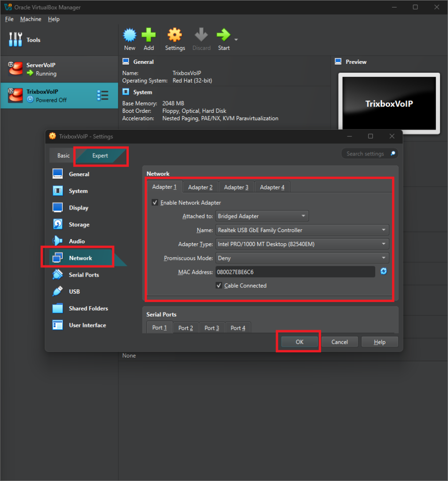Switch to the Expert settings tab

(x=100, y=155)
